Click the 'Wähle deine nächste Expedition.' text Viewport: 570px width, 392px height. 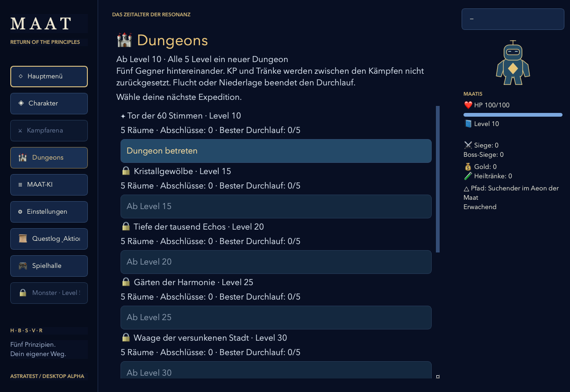(x=179, y=98)
